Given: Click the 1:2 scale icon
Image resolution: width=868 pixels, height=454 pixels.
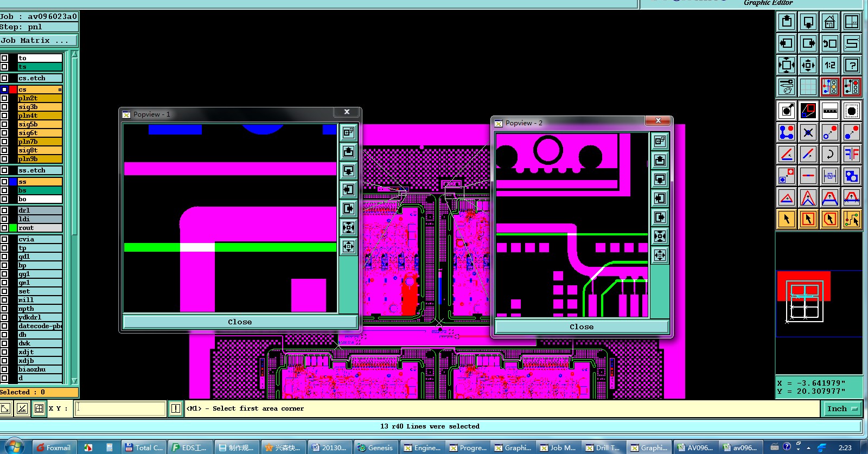Looking at the screenshot, I should (x=830, y=65).
